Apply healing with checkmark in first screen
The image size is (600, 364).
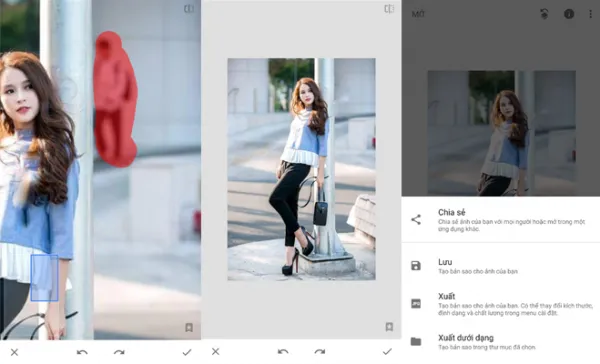tap(187, 352)
